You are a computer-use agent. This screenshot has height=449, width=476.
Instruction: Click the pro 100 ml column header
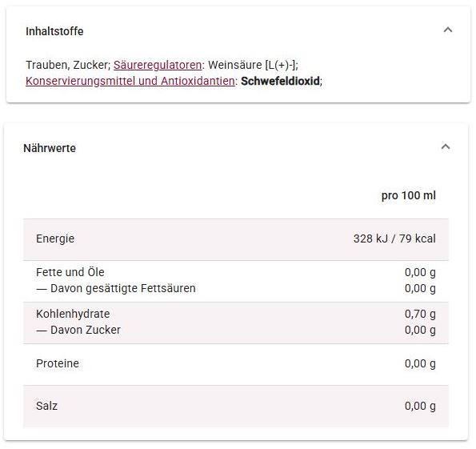click(409, 195)
